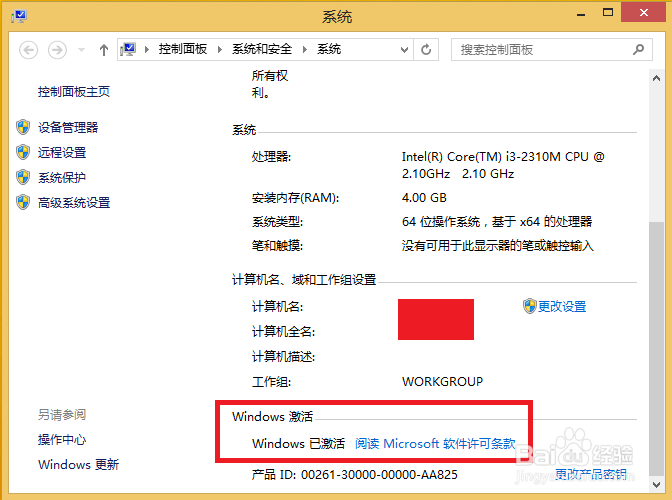Minimize the 系统 window
The image size is (672, 500).
pyautogui.click(x=581, y=14)
